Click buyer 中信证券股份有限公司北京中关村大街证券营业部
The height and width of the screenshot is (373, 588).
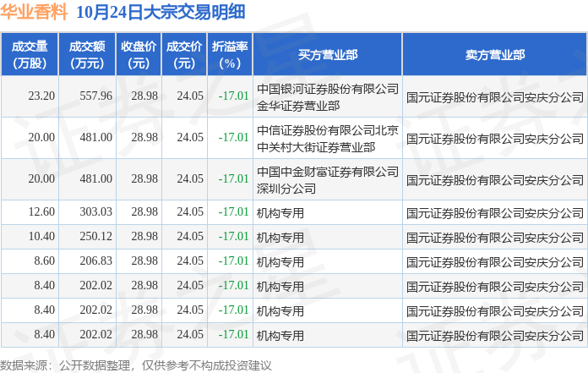(328, 139)
